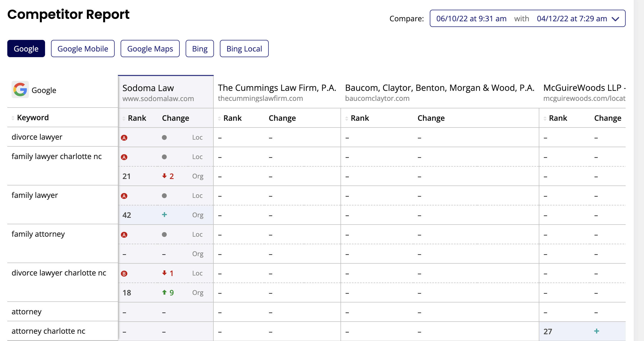Sort Cummings Law Firm Rank column sort icon
Screen dimensions: 644x341
click(x=219, y=118)
